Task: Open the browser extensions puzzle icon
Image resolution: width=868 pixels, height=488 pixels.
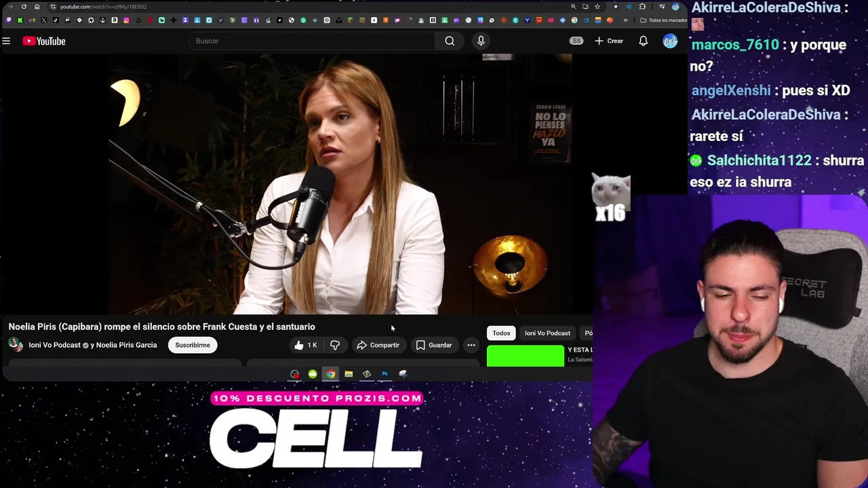Action: [642, 7]
